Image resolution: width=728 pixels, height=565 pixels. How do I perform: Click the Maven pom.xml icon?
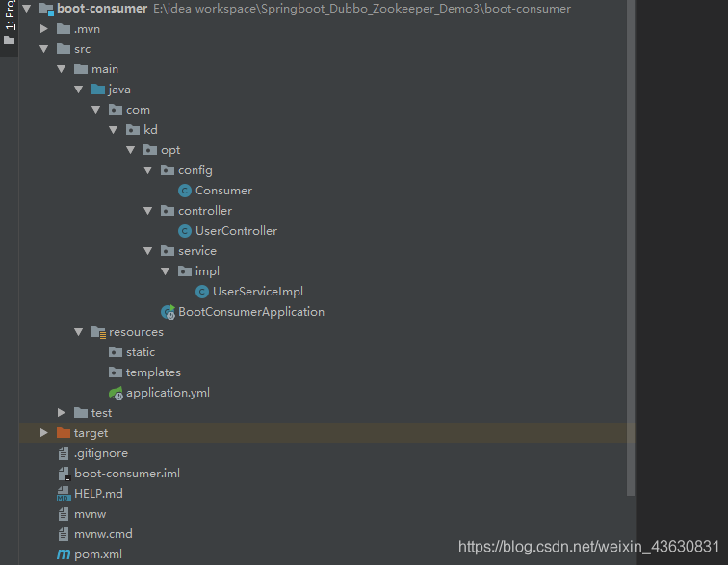64,554
